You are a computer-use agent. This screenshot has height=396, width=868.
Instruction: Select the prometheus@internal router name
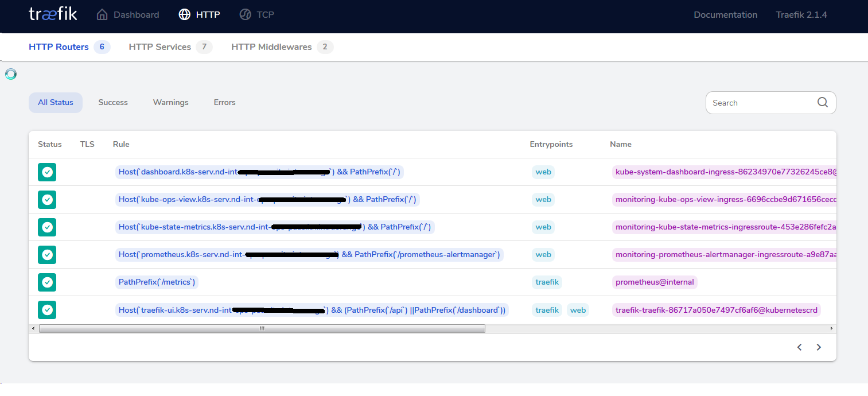tap(655, 282)
